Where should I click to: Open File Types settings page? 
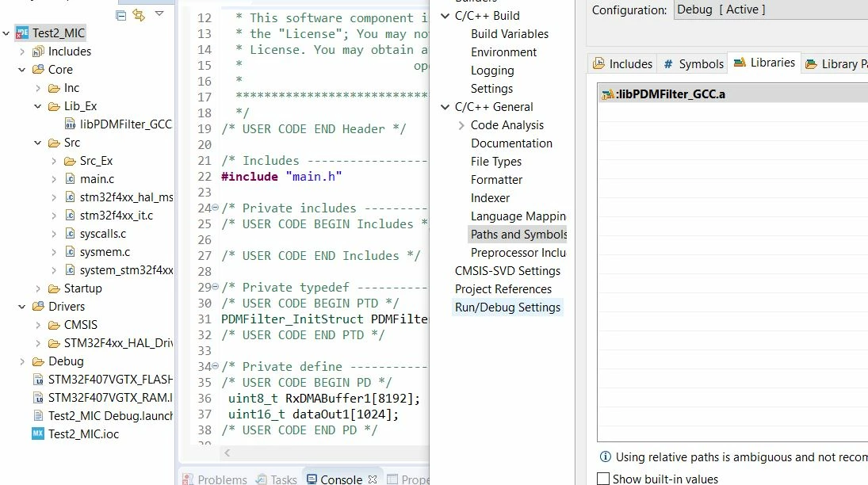point(496,162)
